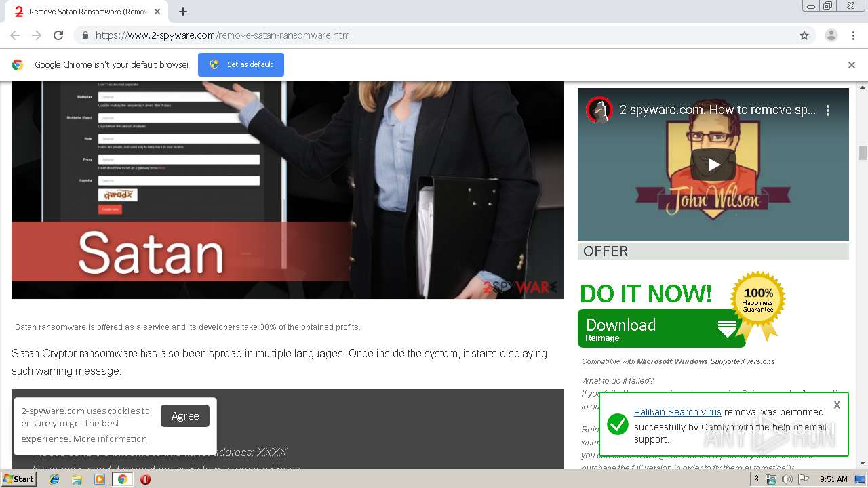View site security lock info
Viewport: 868px width, 488px height.
(x=85, y=35)
